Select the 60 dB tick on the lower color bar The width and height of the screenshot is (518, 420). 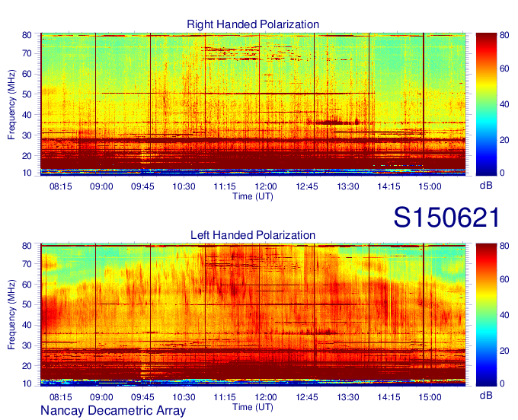click(504, 279)
